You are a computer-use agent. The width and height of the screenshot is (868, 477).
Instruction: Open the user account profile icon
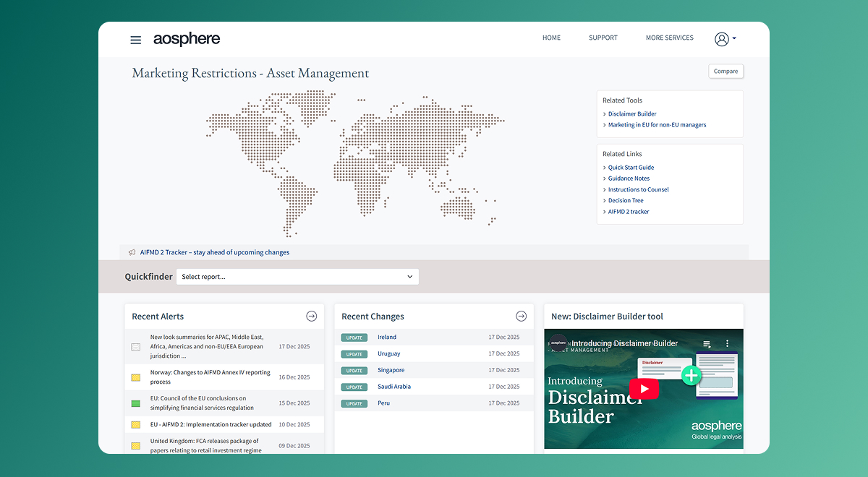pos(721,39)
